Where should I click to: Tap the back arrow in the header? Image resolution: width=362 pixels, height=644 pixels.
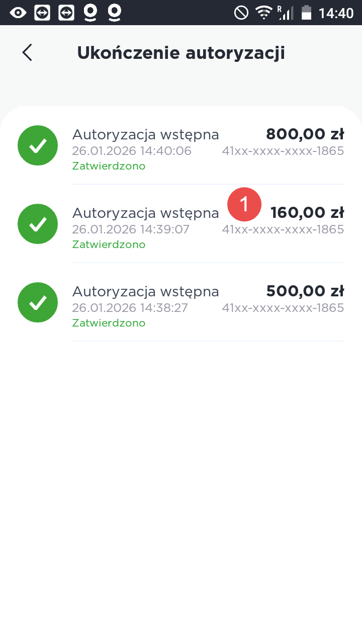pos(27,52)
